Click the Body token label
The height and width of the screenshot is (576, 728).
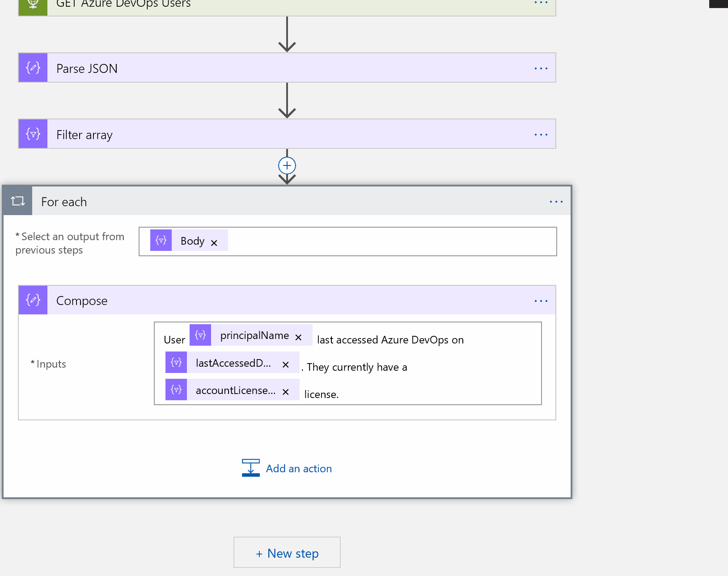192,241
